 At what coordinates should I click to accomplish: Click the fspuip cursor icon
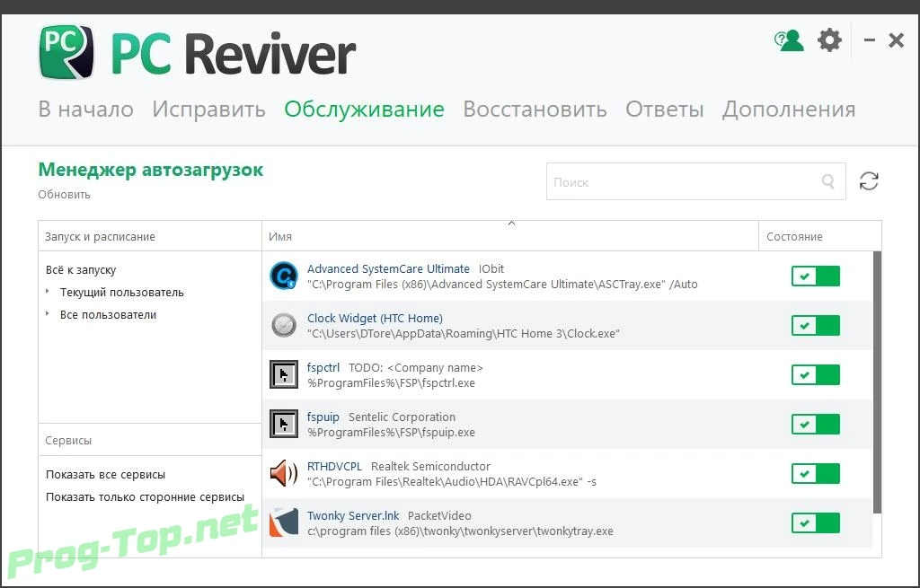pyautogui.click(x=284, y=424)
